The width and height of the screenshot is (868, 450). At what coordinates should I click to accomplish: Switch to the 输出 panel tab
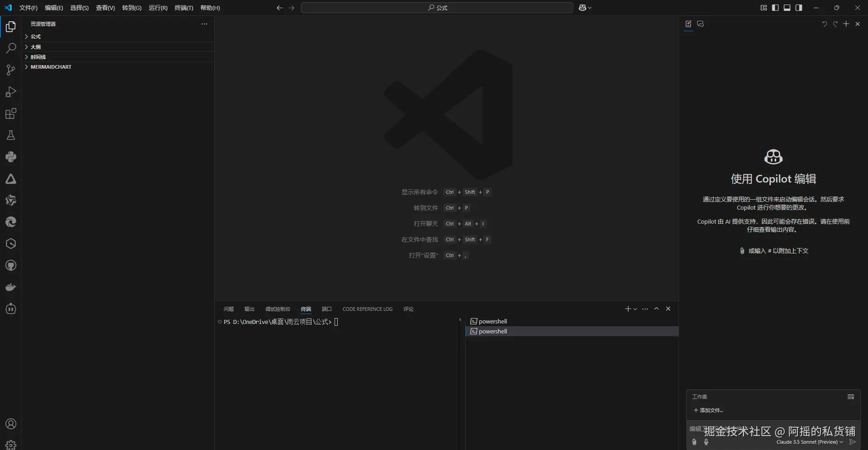click(x=250, y=309)
